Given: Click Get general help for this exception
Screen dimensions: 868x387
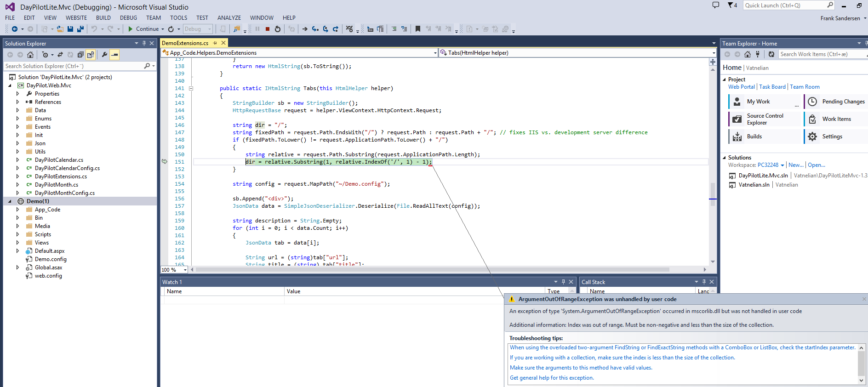Looking at the screenshot, I should (x=552, y=378).
